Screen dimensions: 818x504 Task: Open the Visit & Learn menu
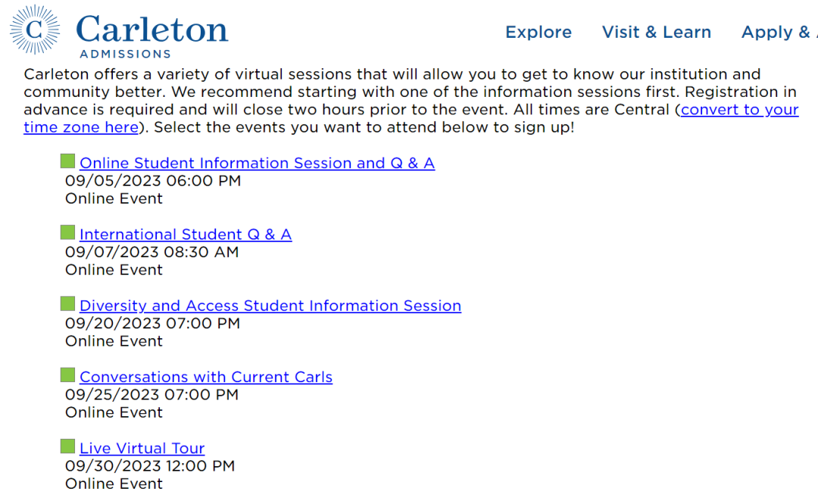point(656,33)
